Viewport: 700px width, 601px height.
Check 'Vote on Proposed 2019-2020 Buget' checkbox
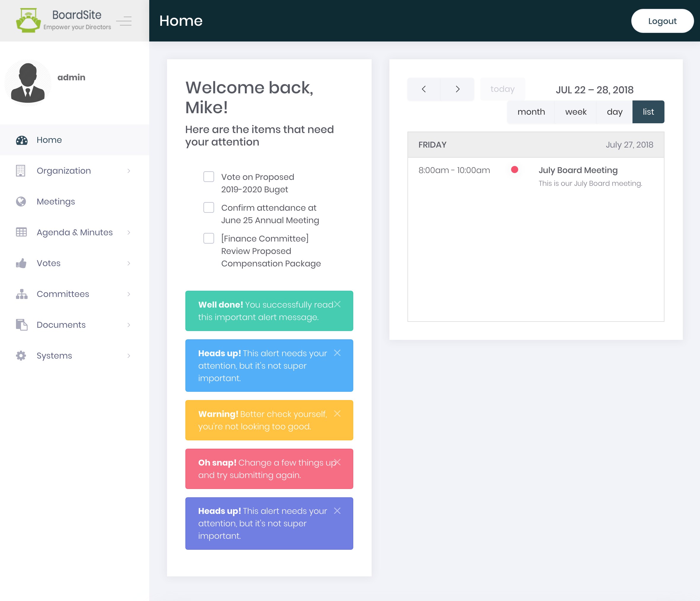coord(209,177)
